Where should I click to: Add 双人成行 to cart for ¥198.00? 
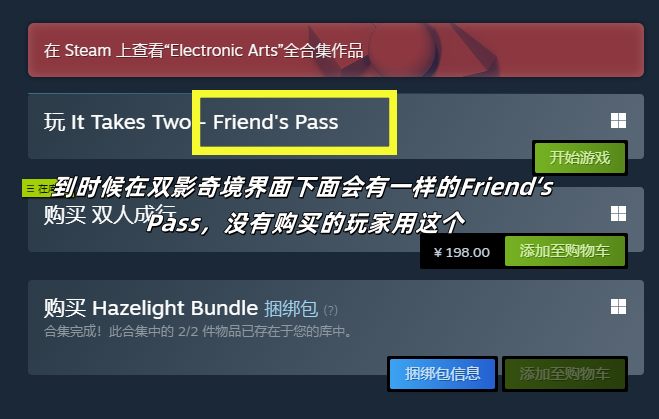tap(564, 251)
